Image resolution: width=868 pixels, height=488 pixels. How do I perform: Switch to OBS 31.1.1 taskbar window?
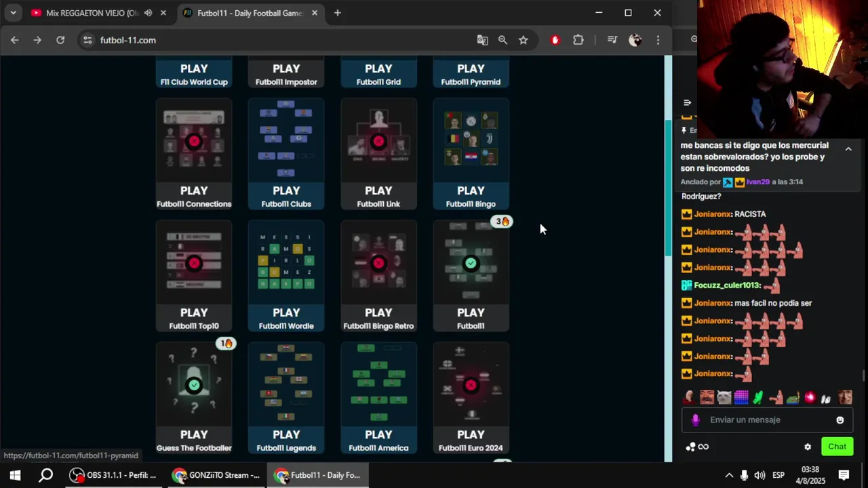pos(113,475)
